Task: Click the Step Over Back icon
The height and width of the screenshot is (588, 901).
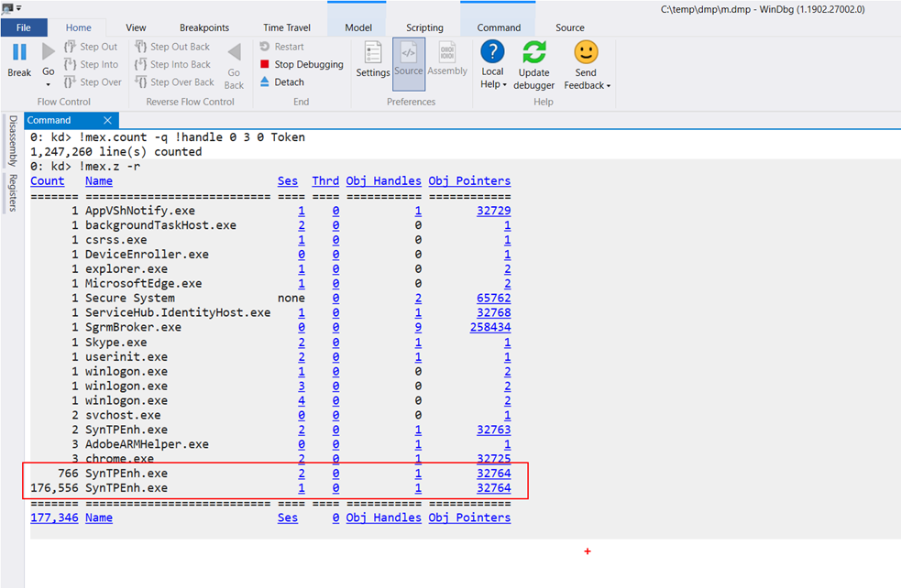Action: tap(141, 82)
